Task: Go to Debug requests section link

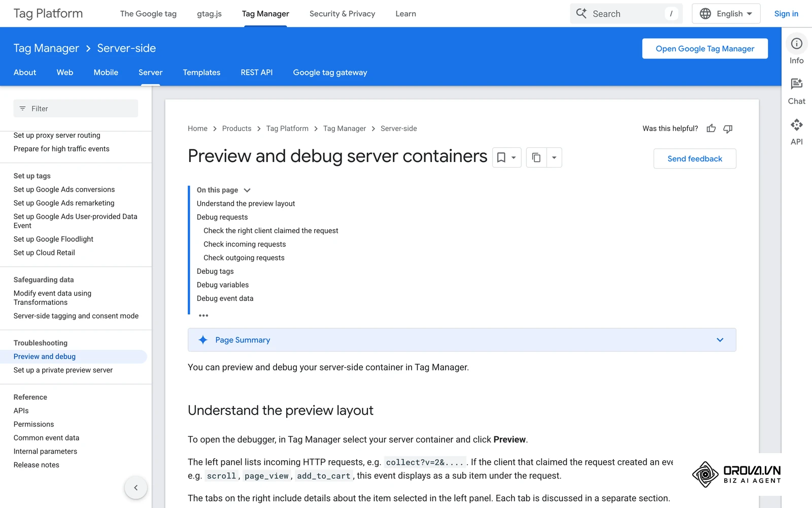Action: tap(222, 217)
